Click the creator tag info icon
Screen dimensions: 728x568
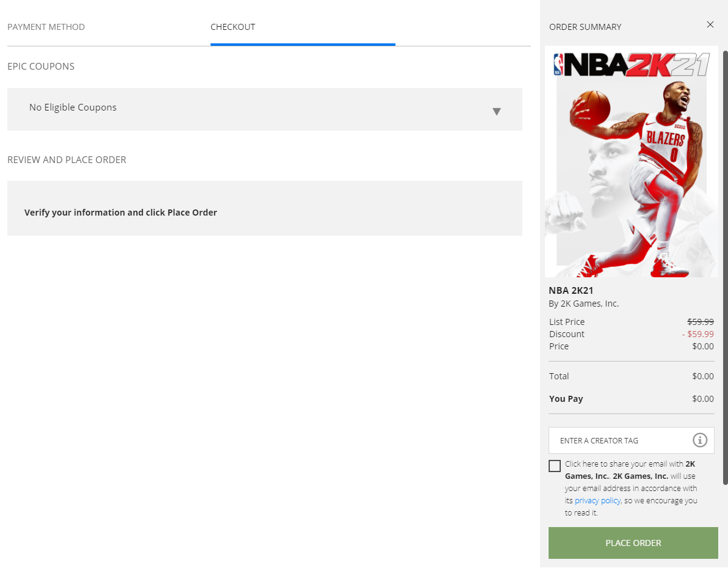[x=700, y=440]
